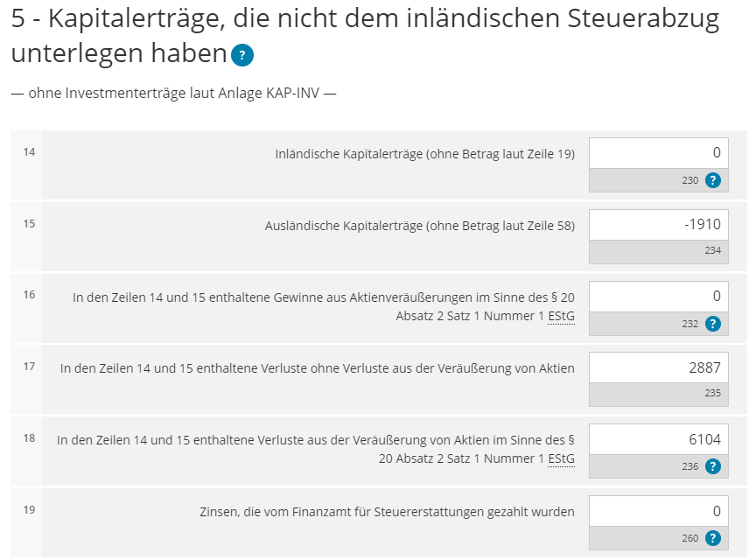Click the subtitle 'ohne Investmenterträge laut Anlage KAP-INV'
The width and height of the screenshot is (756, 560).
click(173, 93)
